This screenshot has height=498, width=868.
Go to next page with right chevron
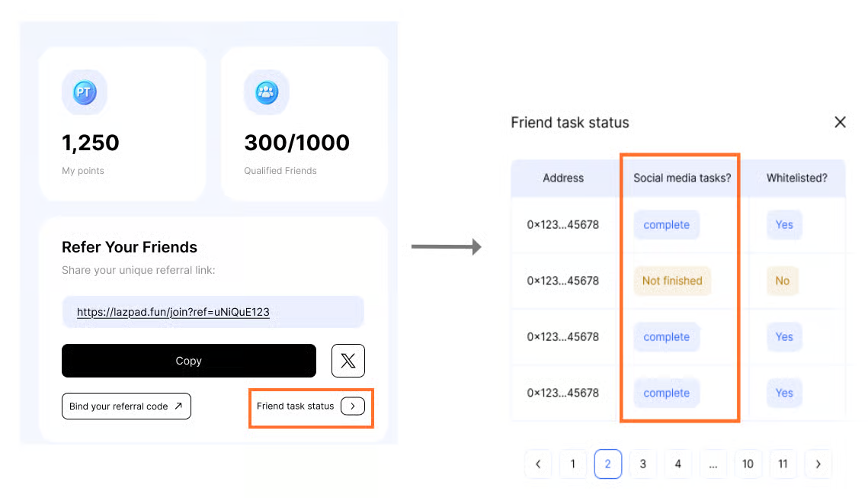point(818,464)
